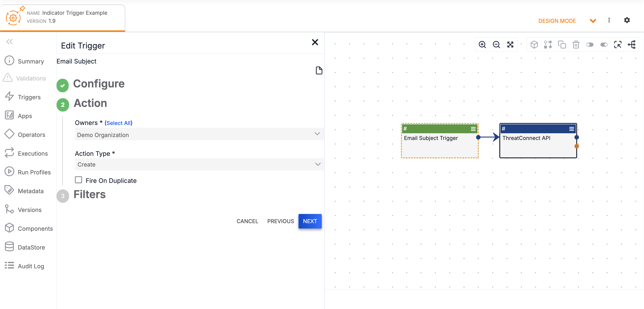Click the Audit Log list icon

tap(9, 265)
